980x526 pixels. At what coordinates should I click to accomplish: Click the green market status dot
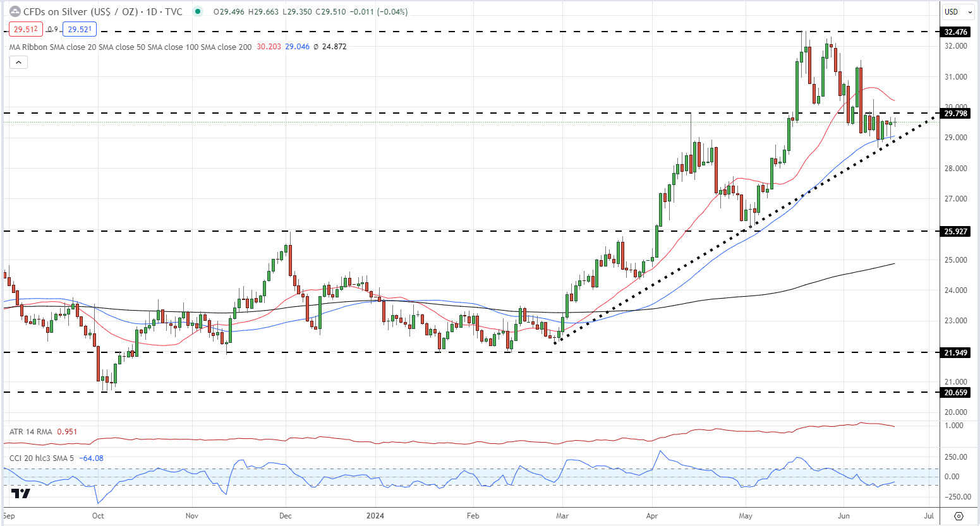pos(198,11)
